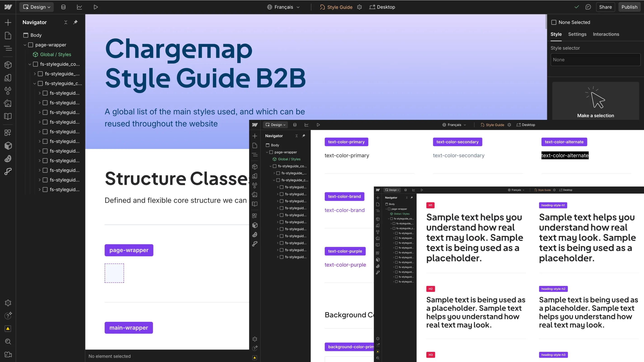The height and width of the screenshot is (362, 644).
Task: Switch to the Style tab
Action: pos(556,34)
